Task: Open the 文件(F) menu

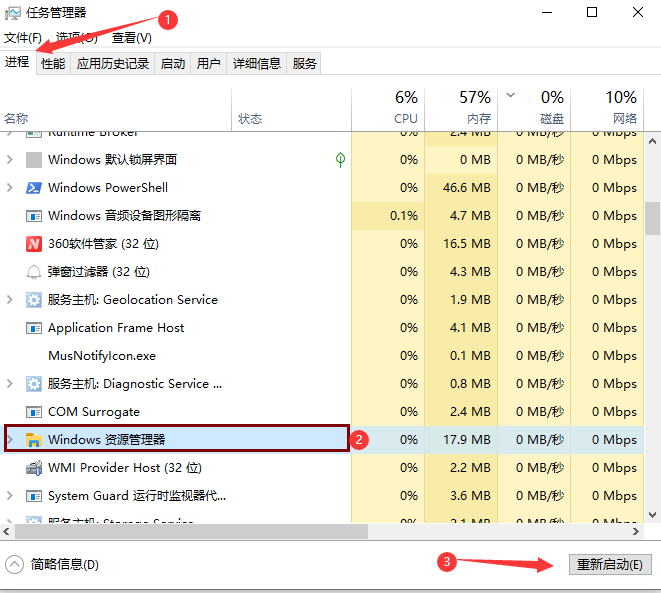Action: [x=22, y=38]
